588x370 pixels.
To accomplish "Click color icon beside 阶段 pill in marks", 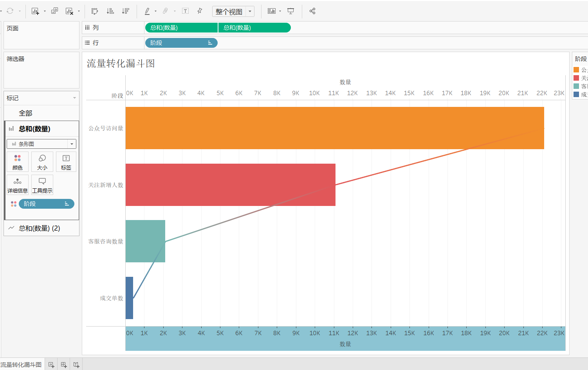I will pos(14,204).
